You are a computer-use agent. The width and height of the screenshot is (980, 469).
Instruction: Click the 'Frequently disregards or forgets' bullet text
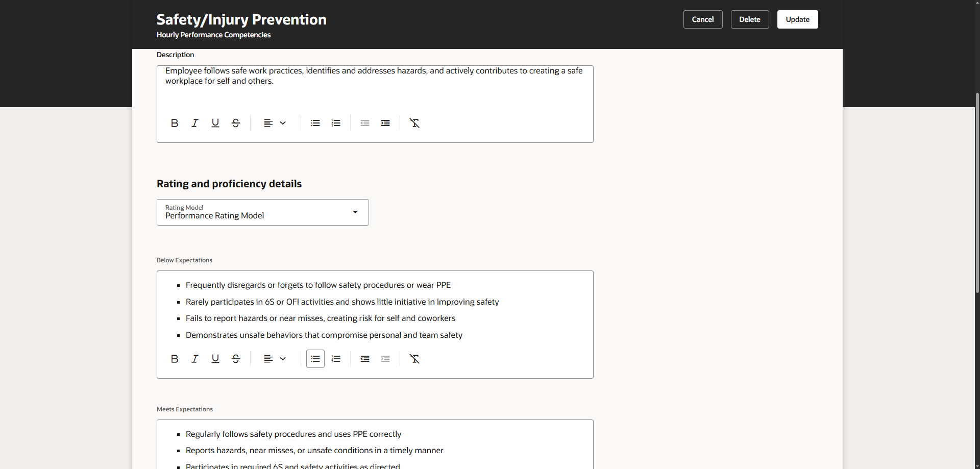[x=318, y=285]
